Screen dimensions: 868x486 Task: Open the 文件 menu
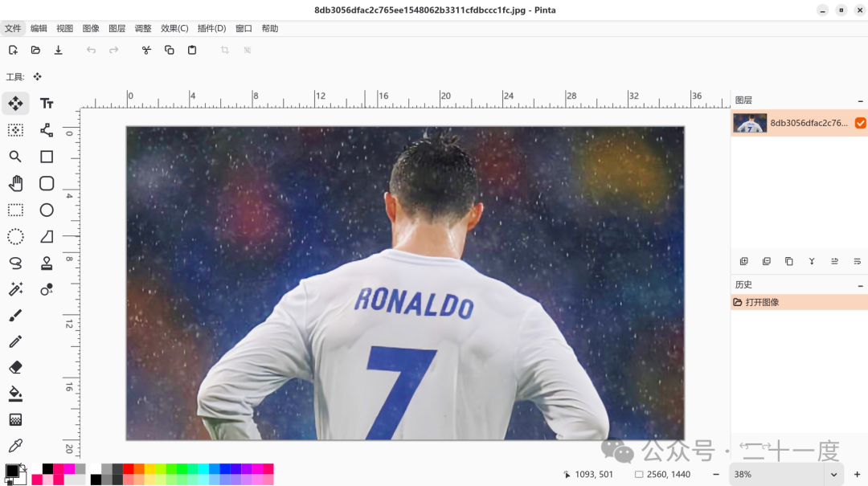click(x=13, y=28)
